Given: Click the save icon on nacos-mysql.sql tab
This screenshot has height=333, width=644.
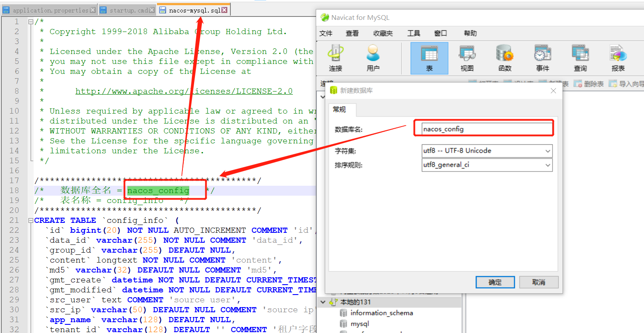Looking at the screenshot, I should [x=163, y=10].
